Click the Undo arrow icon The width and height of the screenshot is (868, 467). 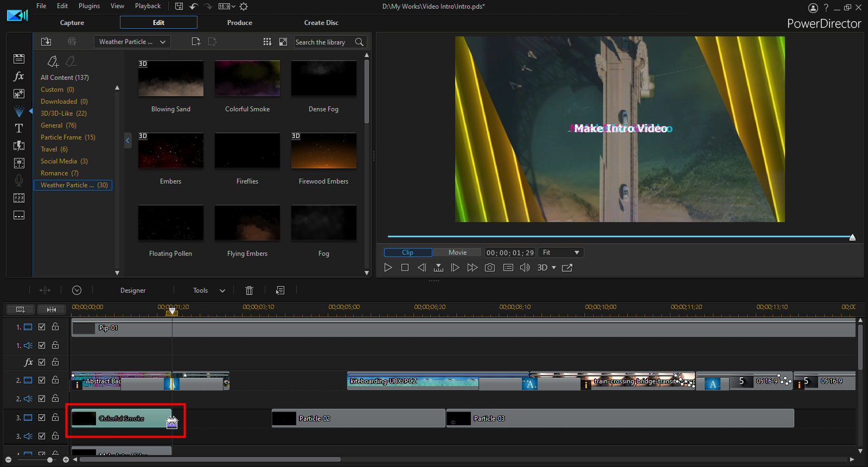click(x=194, y=7)
